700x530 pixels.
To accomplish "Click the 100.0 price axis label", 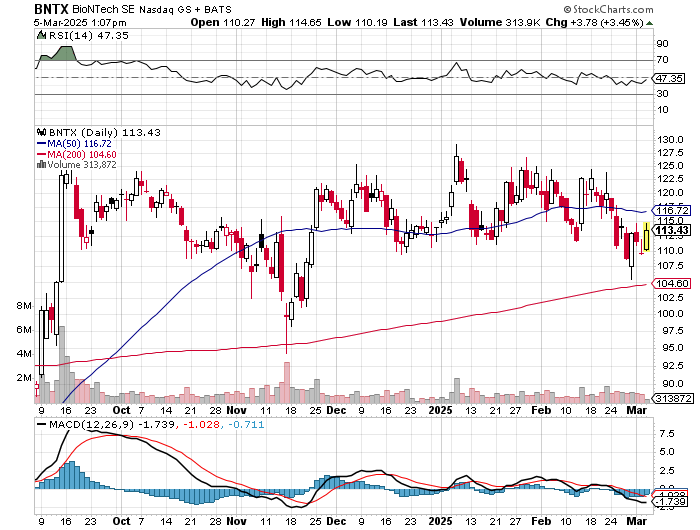I will click(670, 313).
